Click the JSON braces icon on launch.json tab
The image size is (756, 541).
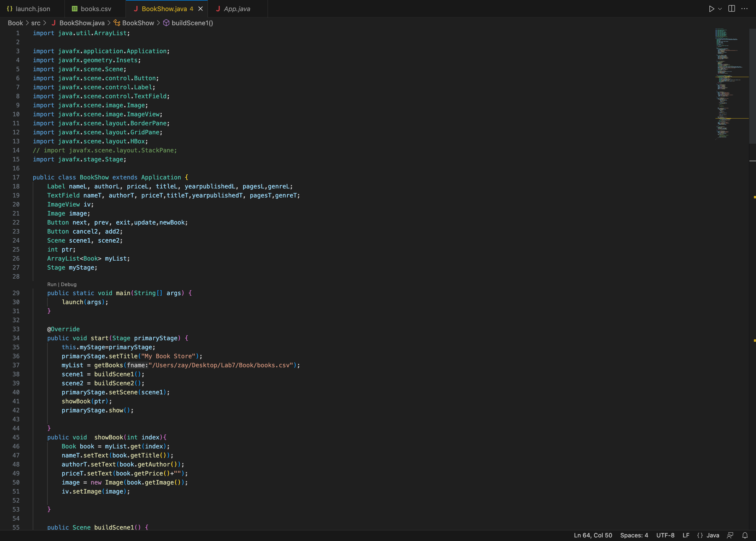click(10, 9)
